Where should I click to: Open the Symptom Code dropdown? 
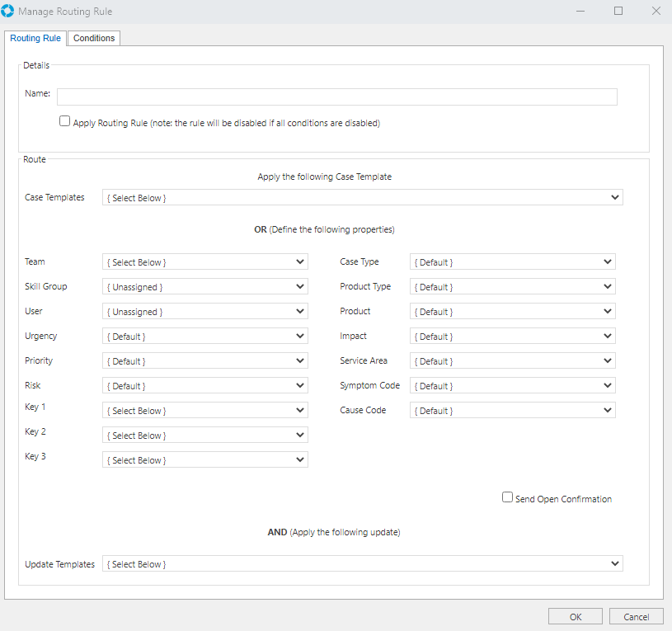tap(512, 386)
